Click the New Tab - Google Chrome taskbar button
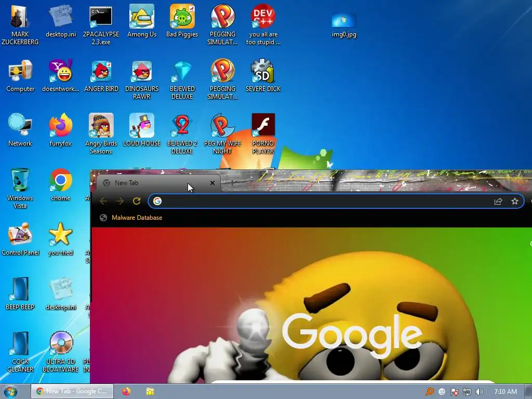The width and height of the screenshot is (532, 399). coord(72,391)
